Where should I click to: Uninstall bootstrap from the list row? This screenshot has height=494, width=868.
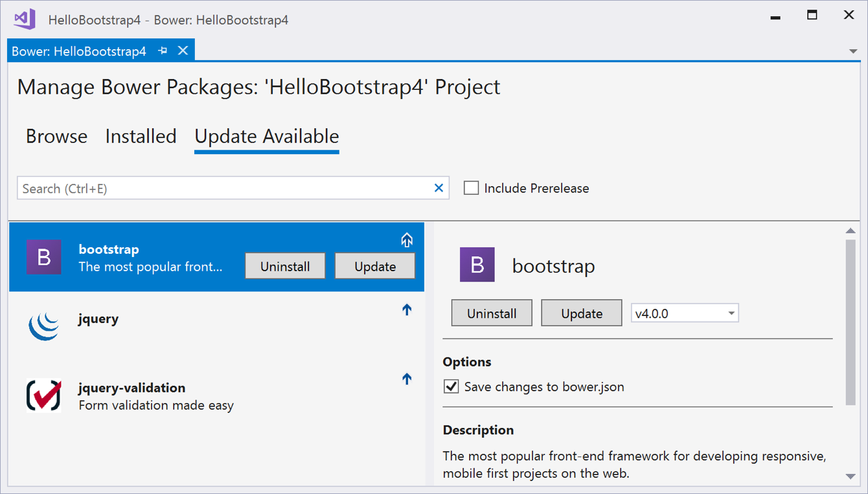(285, 266)
